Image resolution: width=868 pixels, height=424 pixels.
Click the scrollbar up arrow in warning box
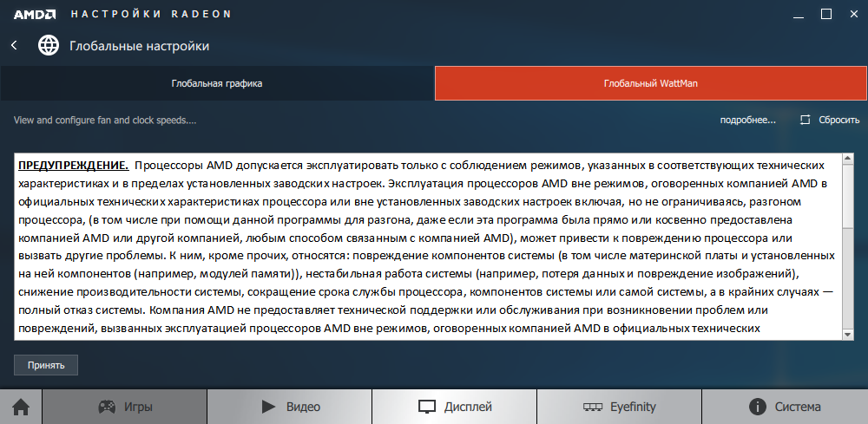pos(847,159)
